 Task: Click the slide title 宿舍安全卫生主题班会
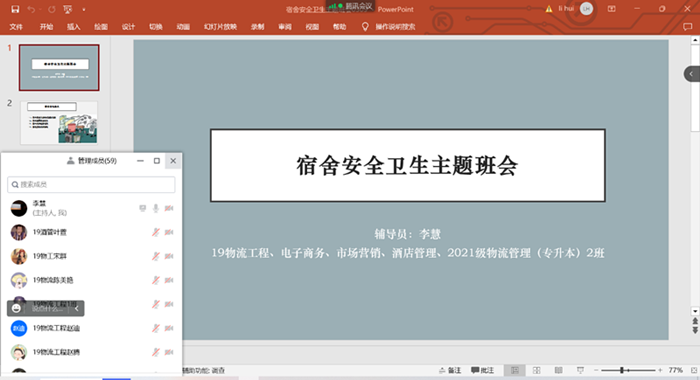coord(407,166)
